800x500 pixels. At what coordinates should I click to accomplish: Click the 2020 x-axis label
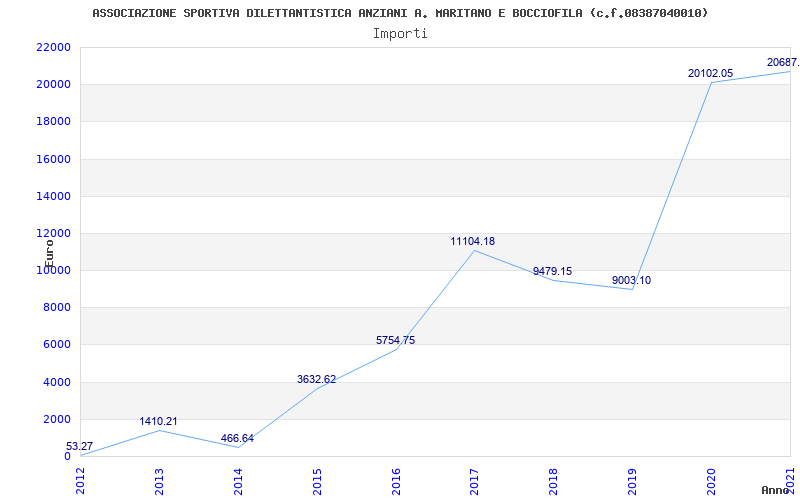tap(711, 481)
